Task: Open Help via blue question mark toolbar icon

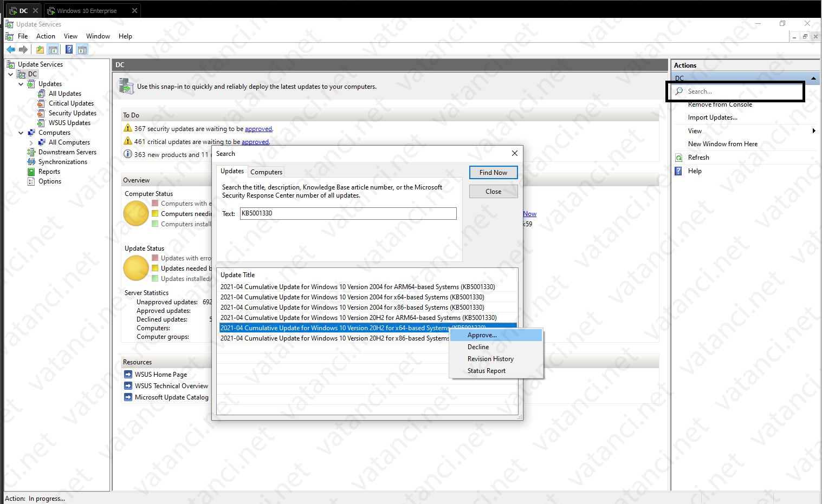Action: [x=69, y=49]
